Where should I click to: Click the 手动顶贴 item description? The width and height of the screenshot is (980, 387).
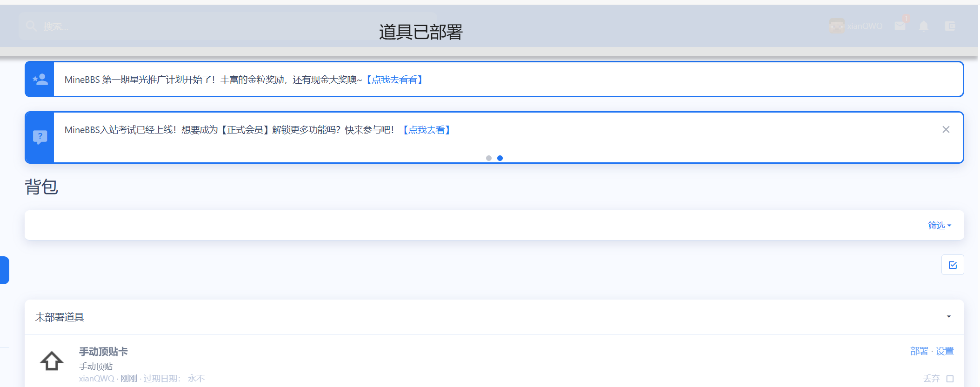[x=96, y=367]
